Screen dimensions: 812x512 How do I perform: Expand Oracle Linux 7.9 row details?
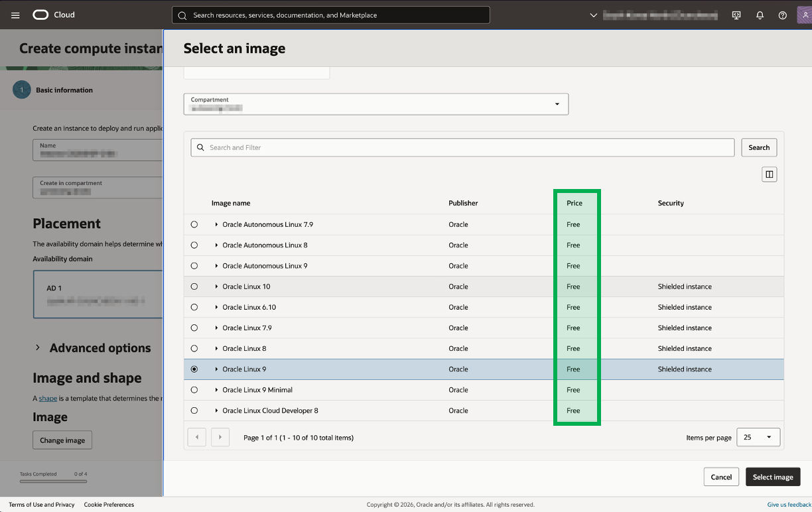point(216,328)
